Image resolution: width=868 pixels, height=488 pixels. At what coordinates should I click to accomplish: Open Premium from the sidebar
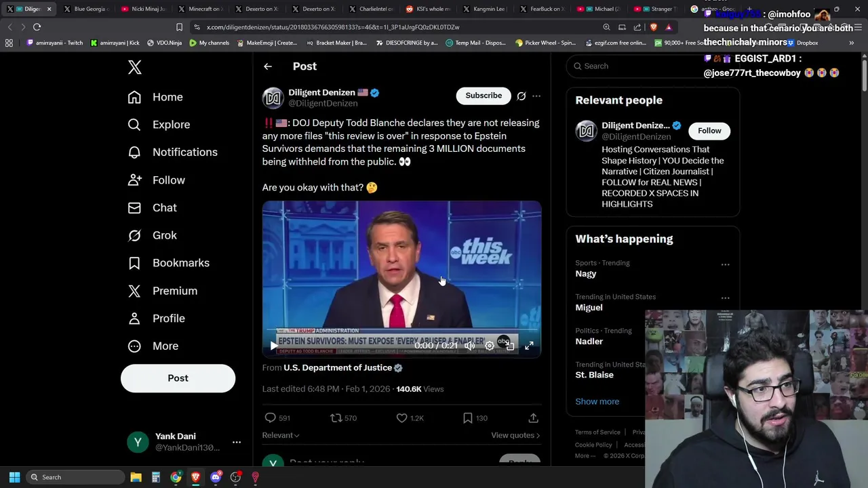coord(163,291)
